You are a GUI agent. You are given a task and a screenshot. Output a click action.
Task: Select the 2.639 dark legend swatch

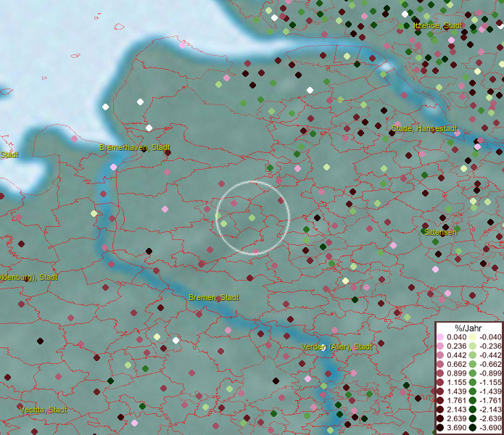(x=440, y=418)
